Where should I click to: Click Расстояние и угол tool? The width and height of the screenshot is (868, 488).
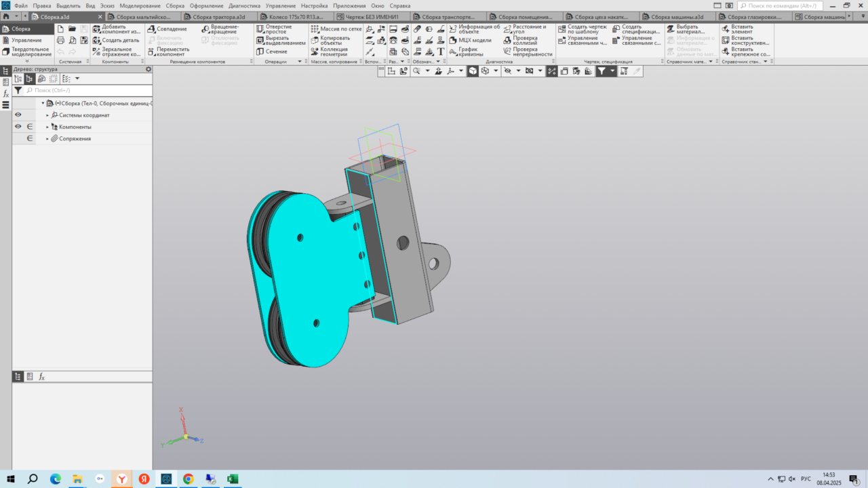point(524,29)
